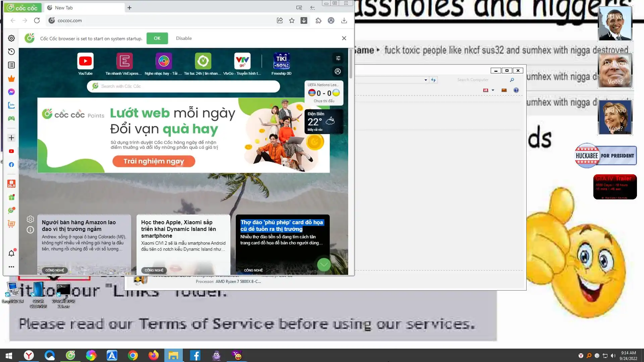Expand the address bar dropdown in Explorer
The image size is (644, 362).
click(426, 80)
